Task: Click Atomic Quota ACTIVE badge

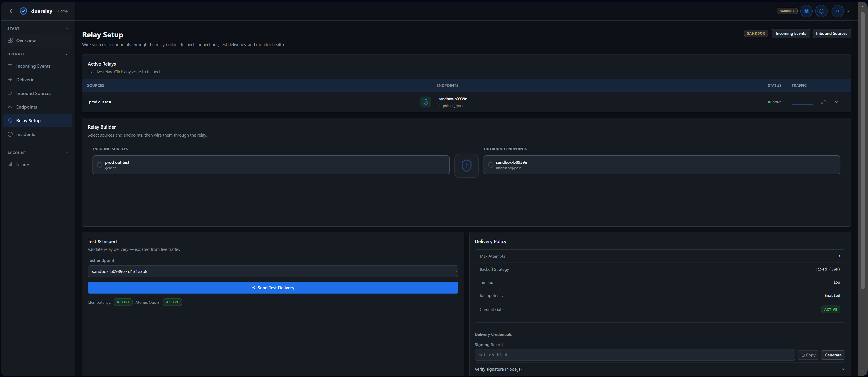Action: [x=173, y=302]
